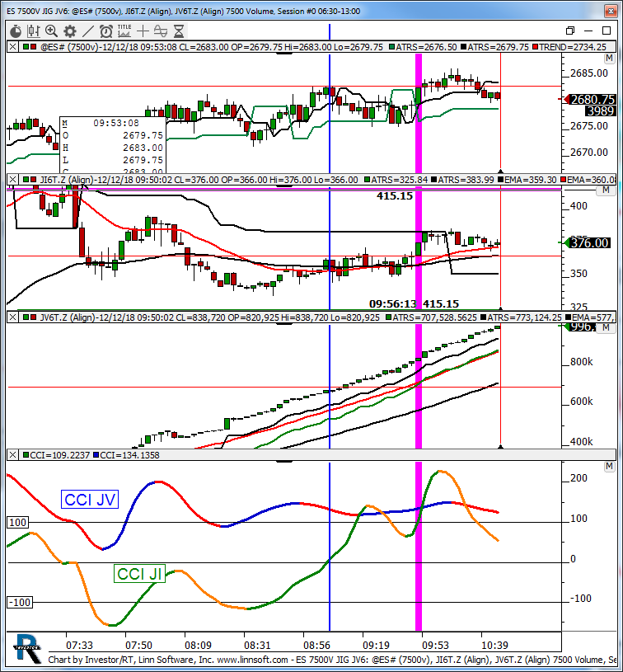Click the candlestick chart type icon
Viewport: 623px width, 672px height.
pos(33,31)
